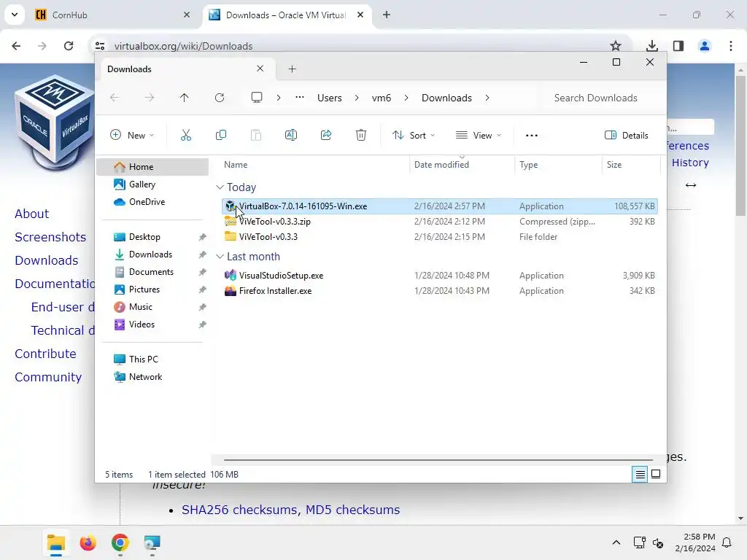Select Home in navigation pane
Image resolution: width=747 pixels, height=560 pixels.
point(152,167)
